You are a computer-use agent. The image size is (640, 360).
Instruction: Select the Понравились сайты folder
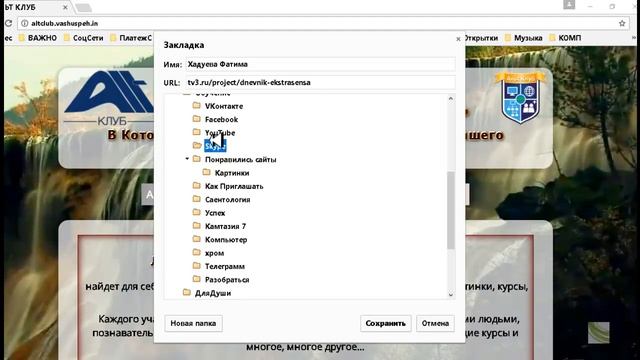point(240,160)
